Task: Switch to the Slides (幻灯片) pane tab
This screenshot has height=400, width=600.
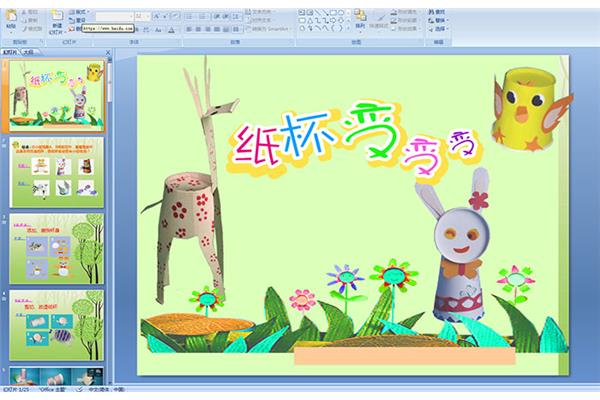Action: tap(10, 52)
